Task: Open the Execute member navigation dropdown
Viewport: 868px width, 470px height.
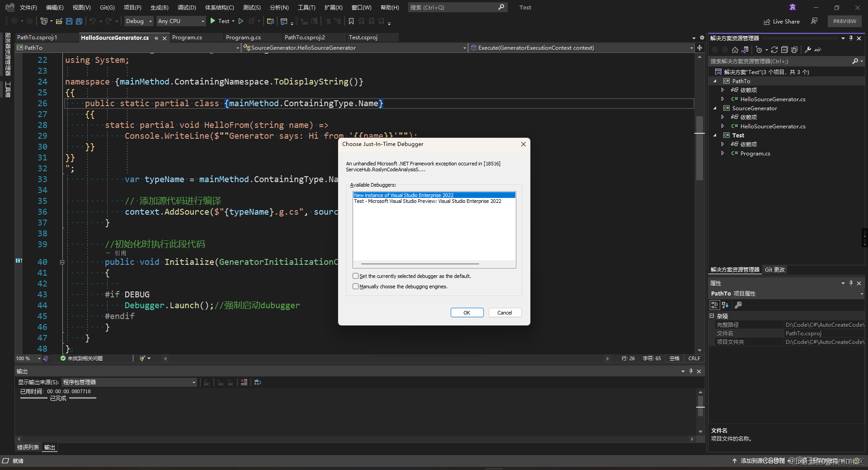Action: point(581,48)
